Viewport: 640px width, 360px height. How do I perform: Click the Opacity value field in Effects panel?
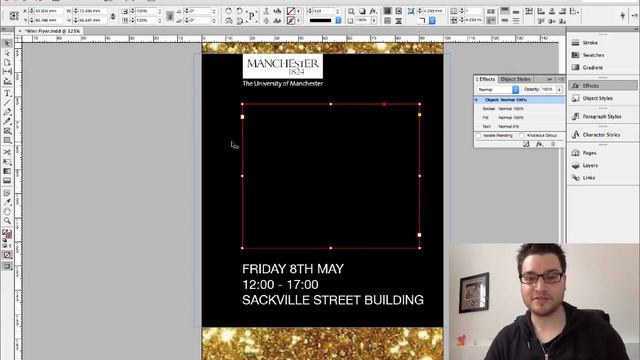(x=547, y=89)
